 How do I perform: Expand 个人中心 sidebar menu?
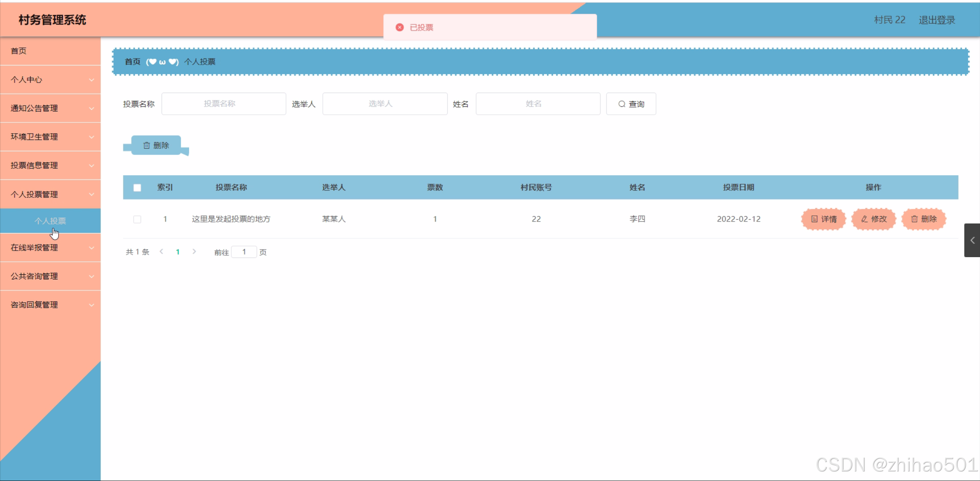click(50, 80)
